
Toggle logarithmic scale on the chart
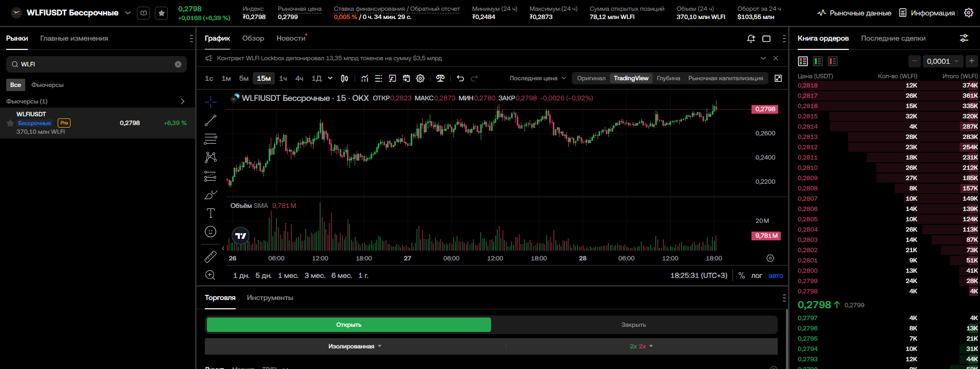[x=757, y=275]
